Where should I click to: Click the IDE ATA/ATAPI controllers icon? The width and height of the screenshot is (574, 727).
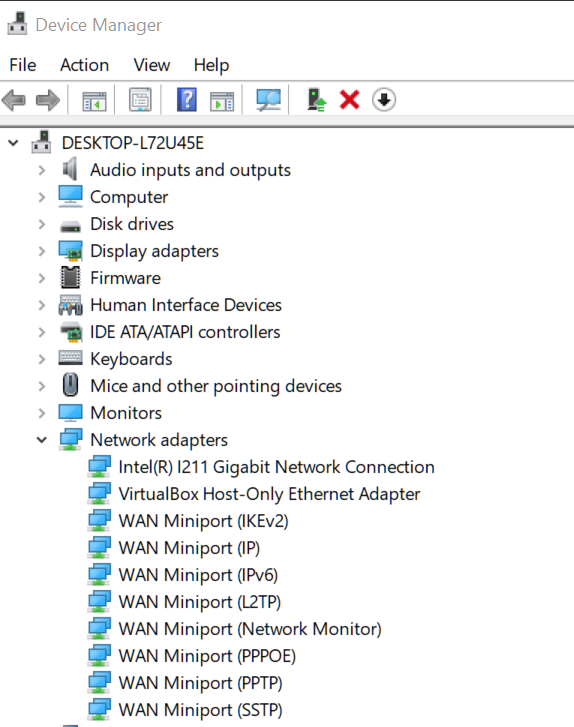[x=71, y=332]
